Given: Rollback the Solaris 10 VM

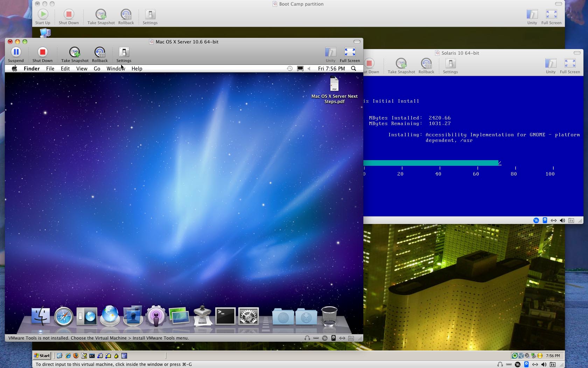Looking at the screenshot, I should (426, 66).
